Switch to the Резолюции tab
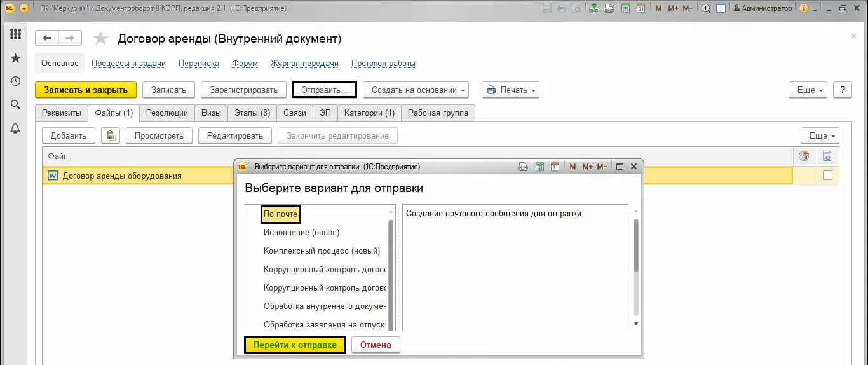 tap(167, 113)
